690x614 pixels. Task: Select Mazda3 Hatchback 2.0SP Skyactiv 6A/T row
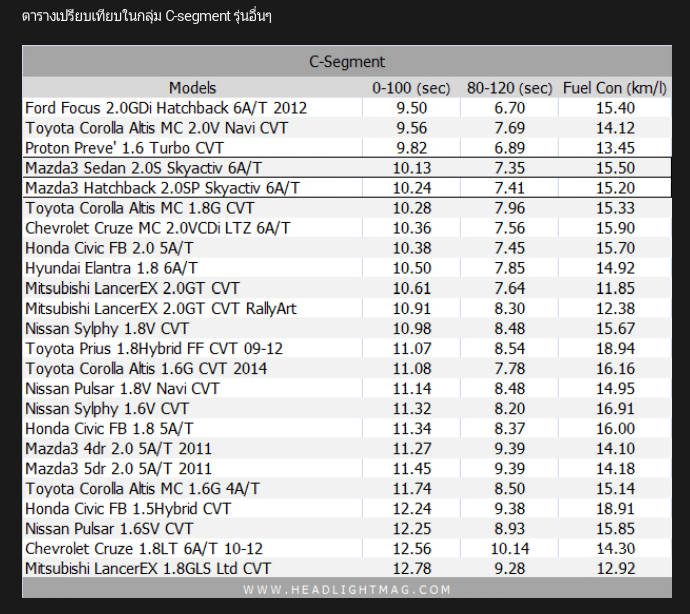(x=347, y=188)
